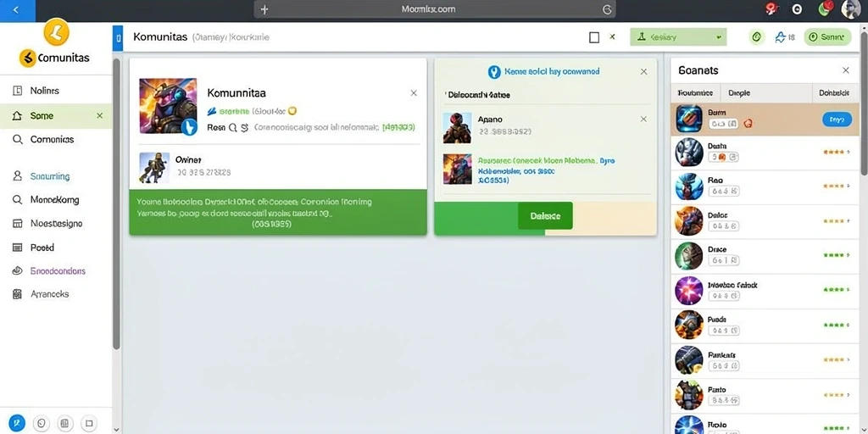868x434 pixels.
Task: Open Noestesigno in the sidebar
Action: (x=55, y=224)
